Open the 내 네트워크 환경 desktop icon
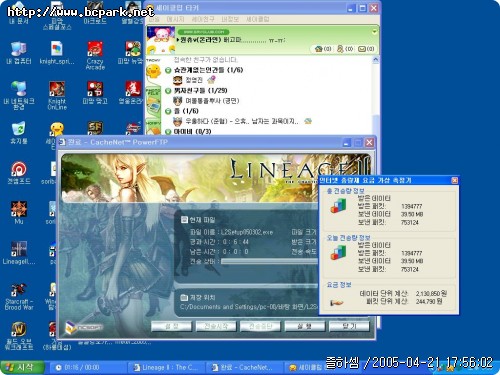 pyautogui.click(x=18, y=95)
